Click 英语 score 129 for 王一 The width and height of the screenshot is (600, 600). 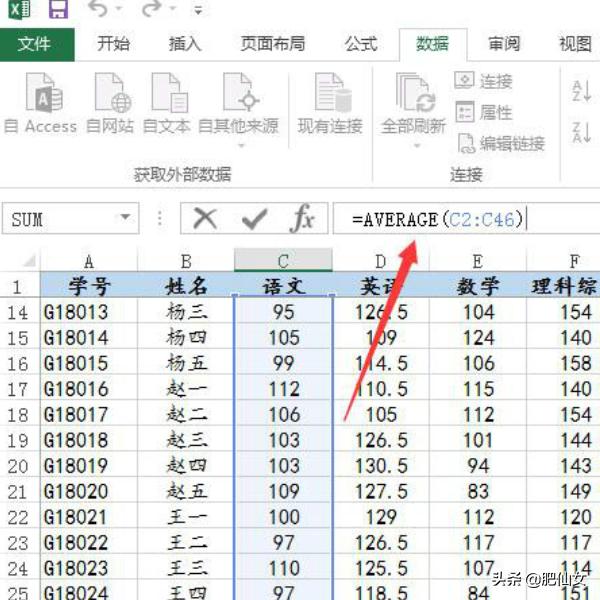(381, 517)
